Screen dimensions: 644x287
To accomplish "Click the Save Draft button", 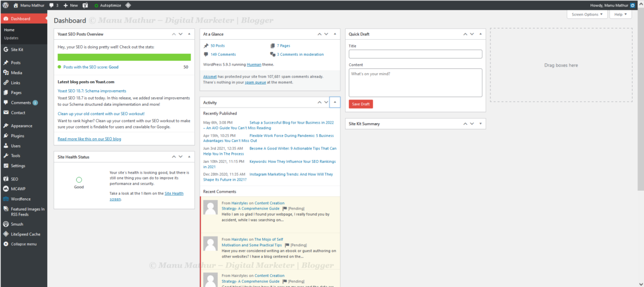I will (x=361, y=104).
